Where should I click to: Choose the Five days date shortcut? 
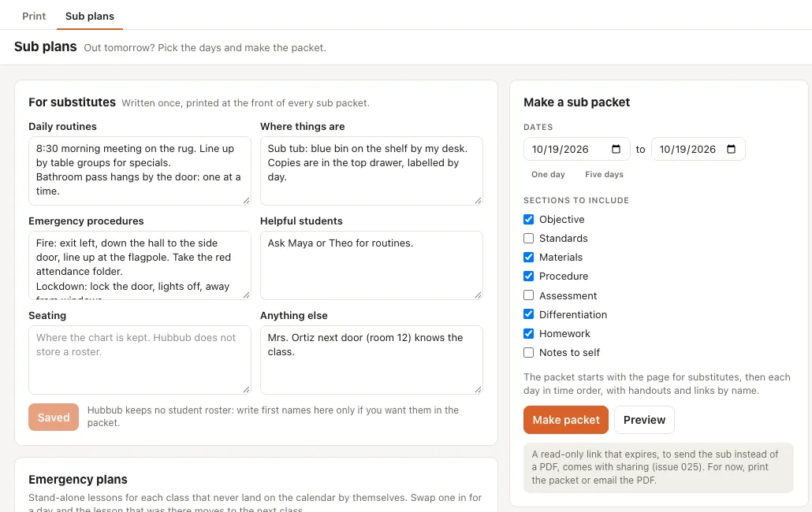tap(604, 174)
